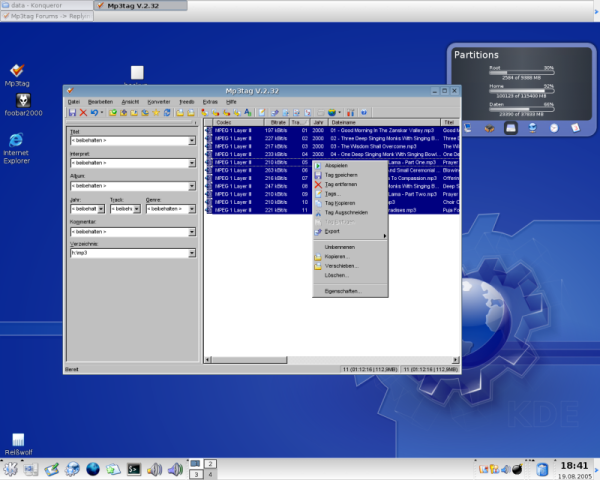Open the Datei menu
The height and width of the screenshot is (480, 600).
click(x=74, y=102)
